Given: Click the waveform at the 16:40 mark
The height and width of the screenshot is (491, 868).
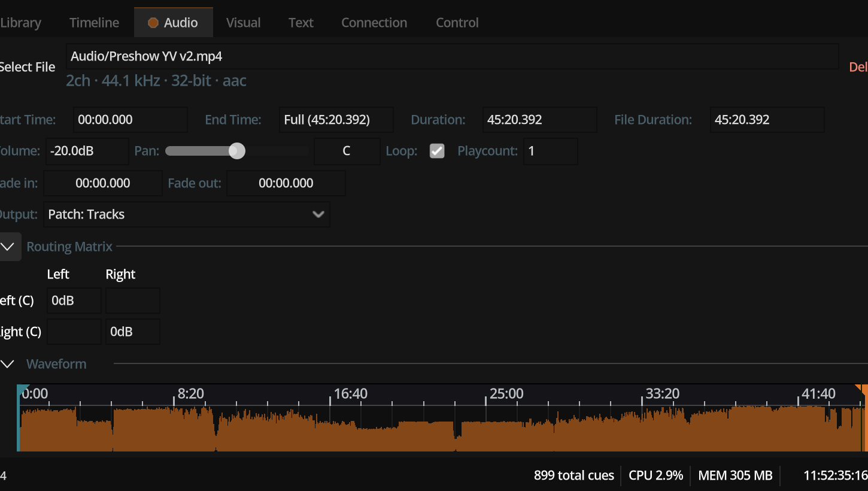Looking at the screenshot, I should point(330,428).
